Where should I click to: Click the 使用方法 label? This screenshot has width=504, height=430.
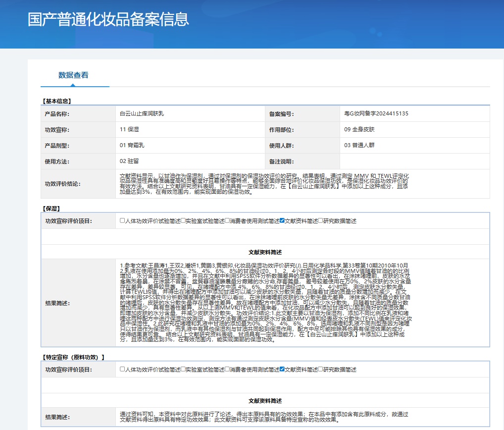57,162
